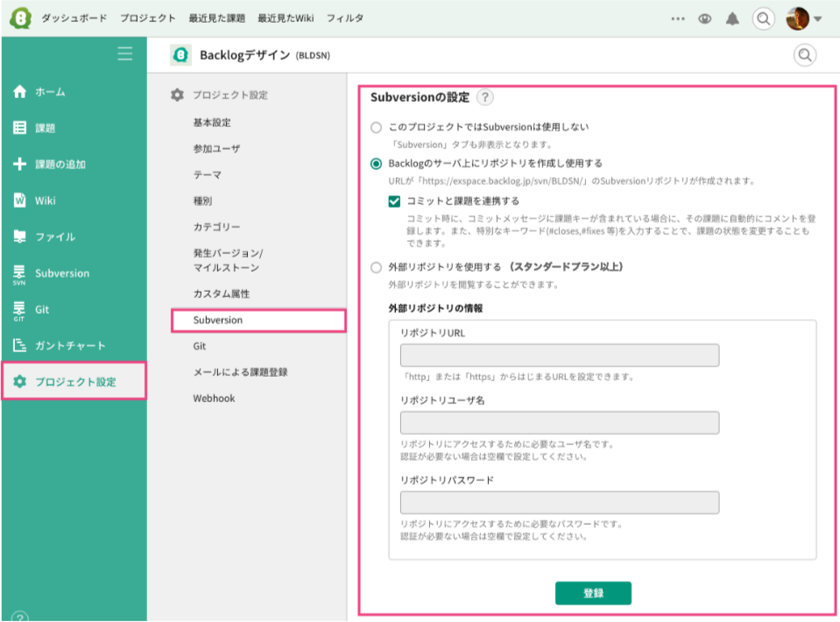Click the project search icon beside header
This screenshot has height=622, width=840.
click(805, 55)
